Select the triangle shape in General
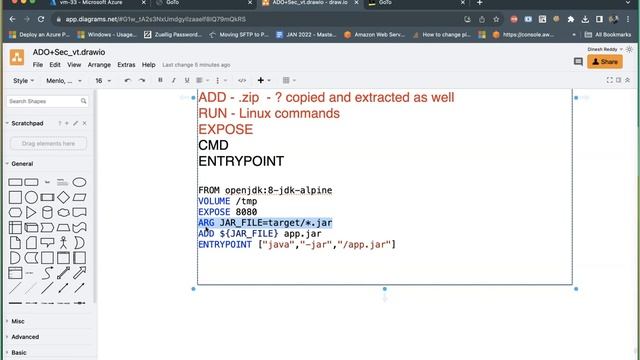The image size is (640, 360). pos(31,213)
